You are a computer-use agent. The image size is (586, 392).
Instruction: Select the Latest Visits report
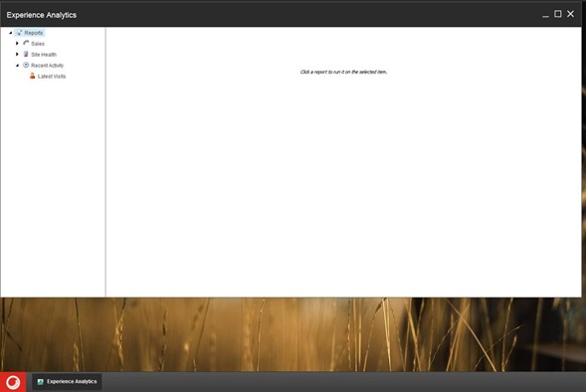click(x=52, y=77)
